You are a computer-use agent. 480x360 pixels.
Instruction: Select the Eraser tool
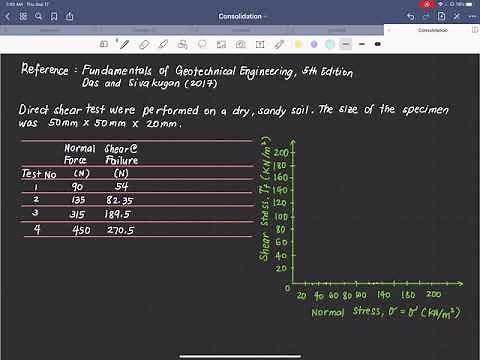click(x=144, y=44)
